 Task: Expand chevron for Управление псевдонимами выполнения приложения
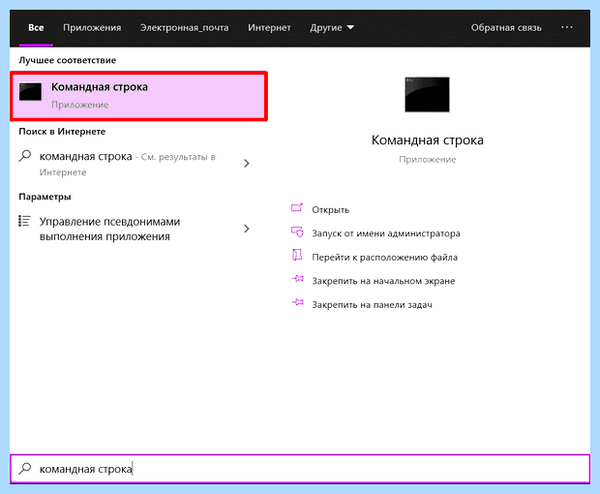(x=247, y=228)
